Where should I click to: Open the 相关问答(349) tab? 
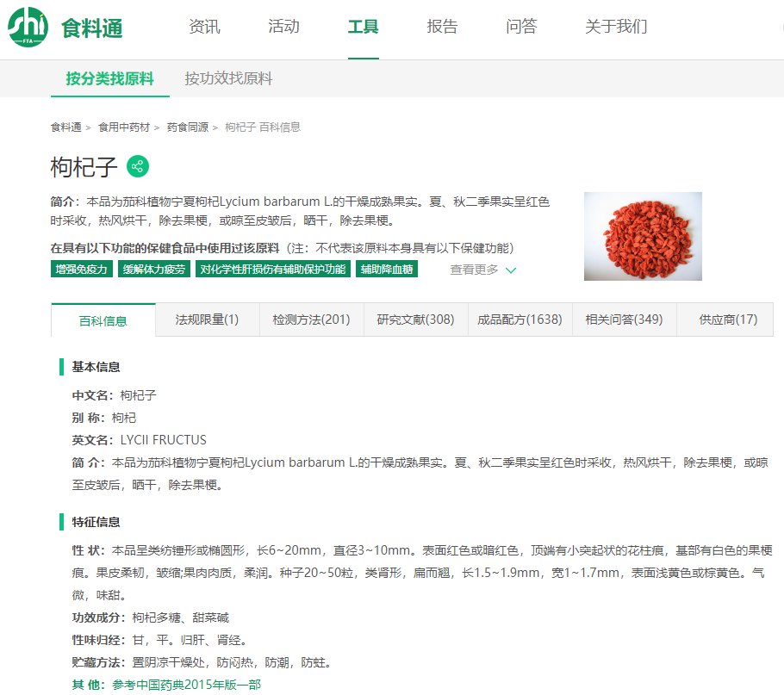click(x=624, y=320)
